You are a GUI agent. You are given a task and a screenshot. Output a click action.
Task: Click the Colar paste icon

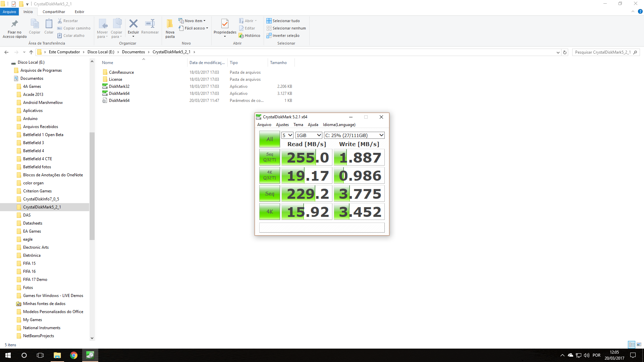(49, 24)
